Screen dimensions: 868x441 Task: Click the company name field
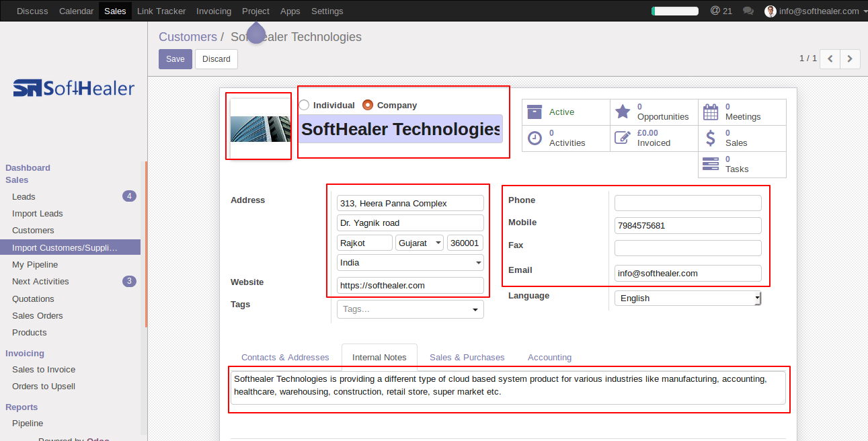coord(401,129)
